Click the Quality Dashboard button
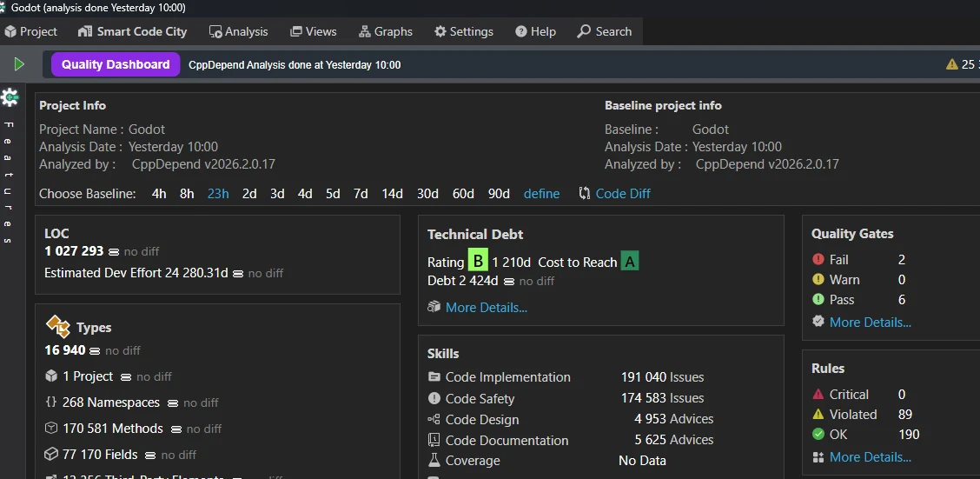The height and width of the screenshot is (479, 980). coord(116,64)
